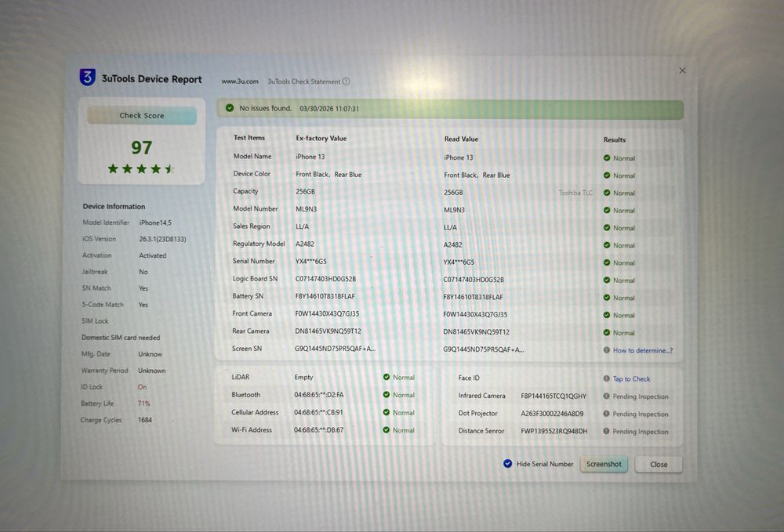Screen dimensions: 784x532
Task: Click the Results column header
Action: coord(615,140)
